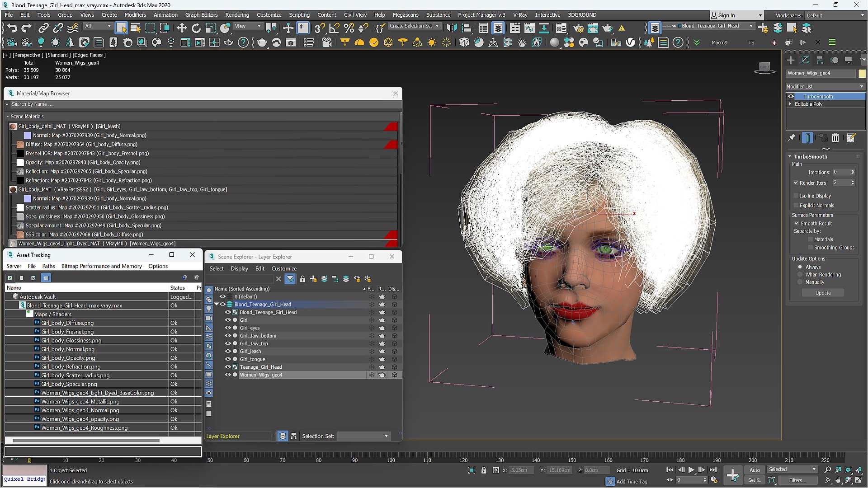Click the Redo arrow icon
Screen dimensions: 868x488
(27, 28)
